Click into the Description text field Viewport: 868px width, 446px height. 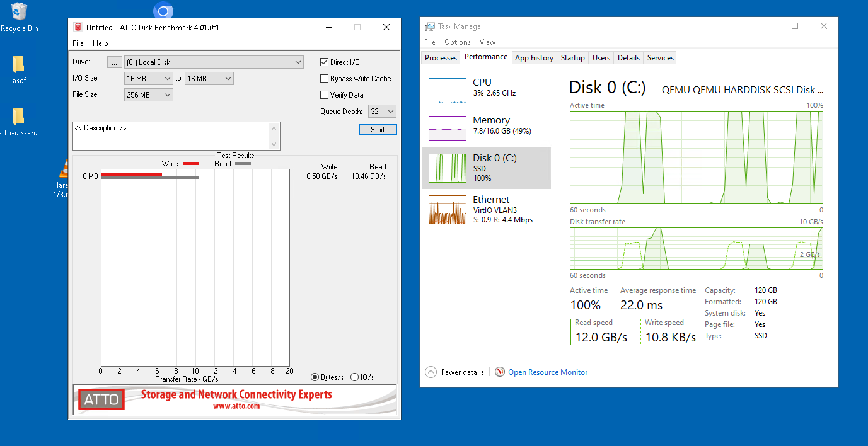point(170,135)
